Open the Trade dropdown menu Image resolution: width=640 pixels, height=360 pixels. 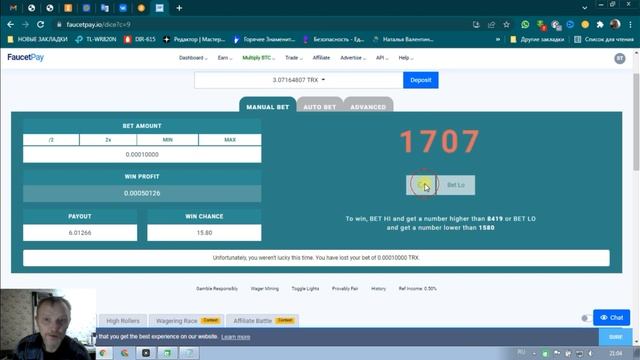click(293, 58)
